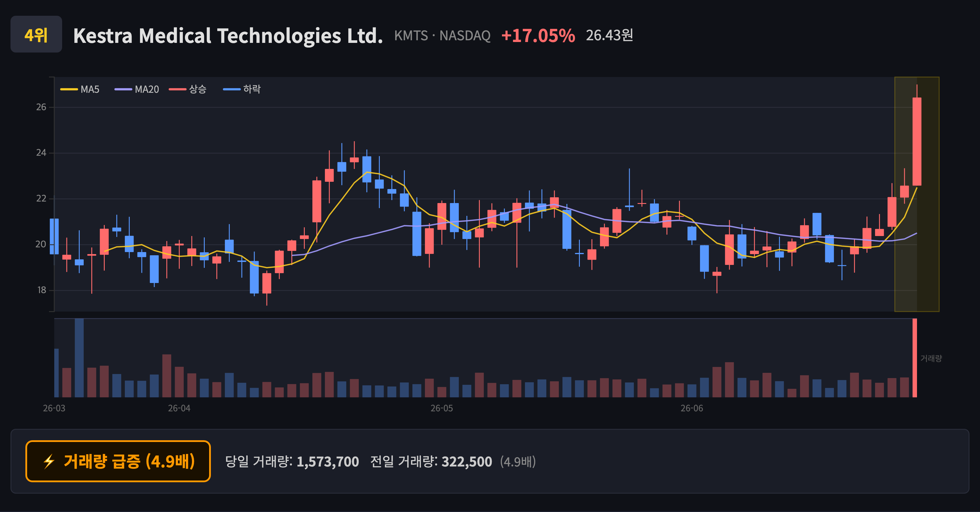Image resolution: width=980 pixels, height=512 pixels.
Task: Click the gray (4.9배) ratio text
Action: (518, 462)
